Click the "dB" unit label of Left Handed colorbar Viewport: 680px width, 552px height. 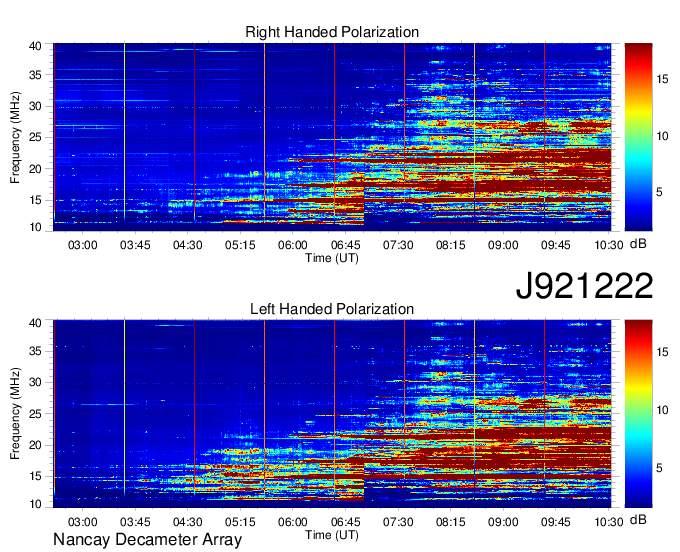tap(638, 519)
